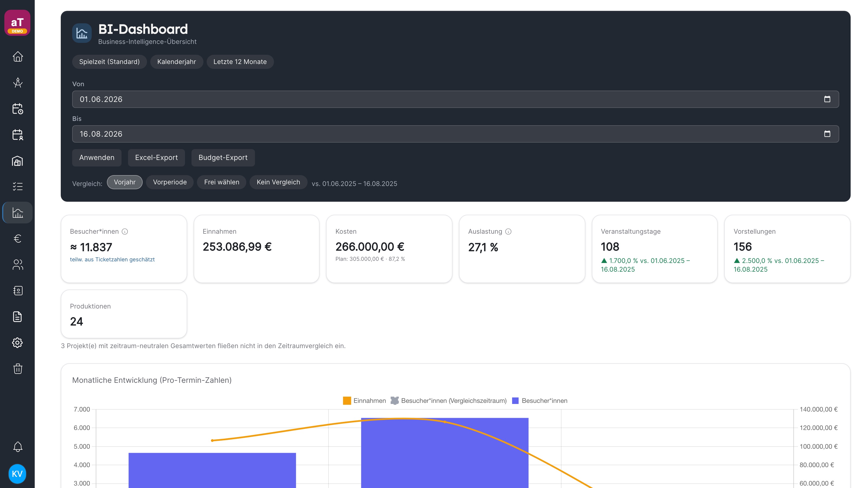Choose Kalenderjahr preset
The width and height of the screenshot is (868, 488).
(177, 62)
